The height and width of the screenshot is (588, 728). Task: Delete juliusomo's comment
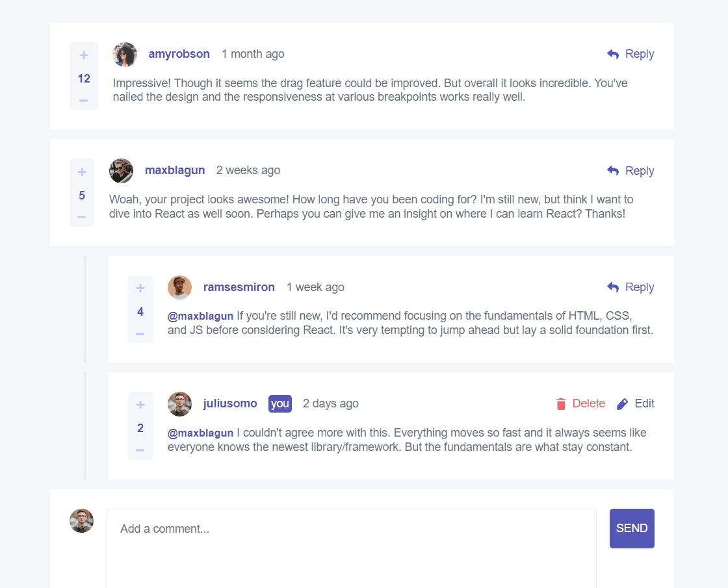[x=580, y=403]
